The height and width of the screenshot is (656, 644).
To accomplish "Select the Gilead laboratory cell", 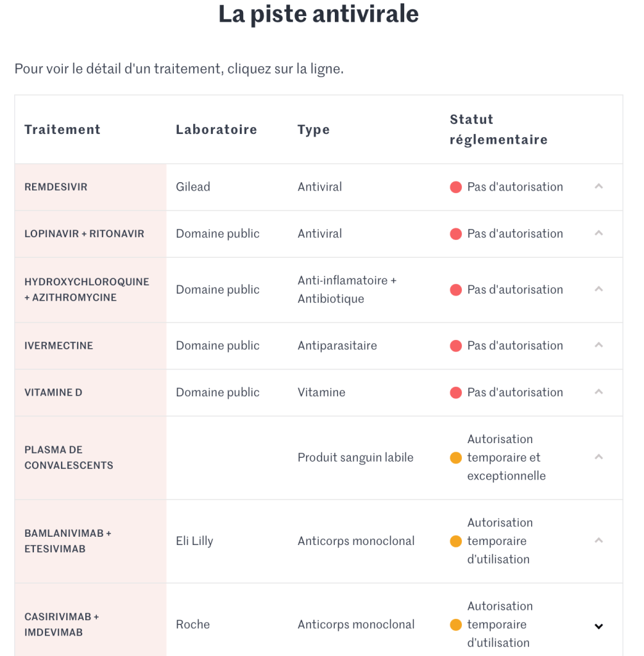I will [193, 187].
